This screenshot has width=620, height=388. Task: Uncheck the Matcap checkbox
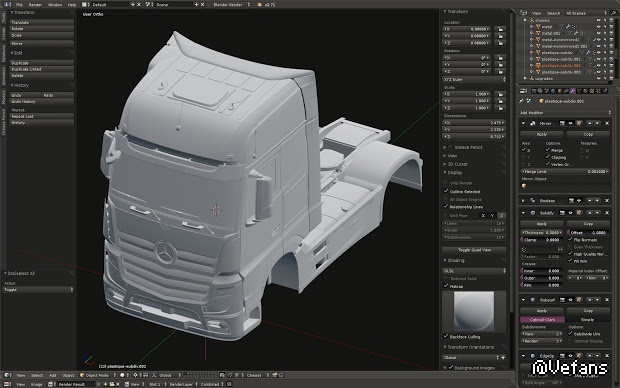click(446, 286)
